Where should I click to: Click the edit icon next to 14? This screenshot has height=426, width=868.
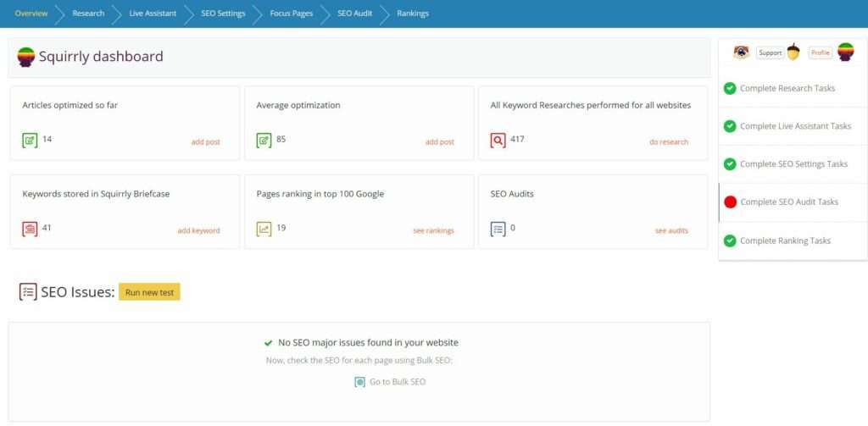[x=30, y=141]
